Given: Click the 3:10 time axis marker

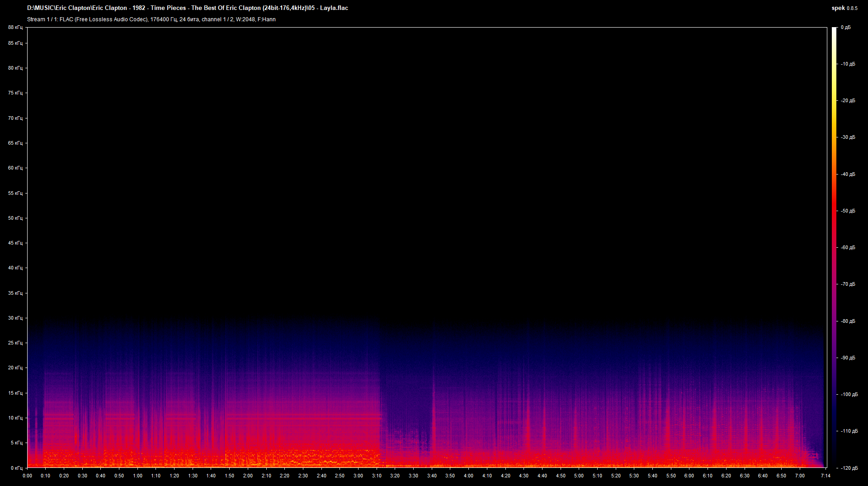Looking at the screenshot, I should [x=377, y=476].
